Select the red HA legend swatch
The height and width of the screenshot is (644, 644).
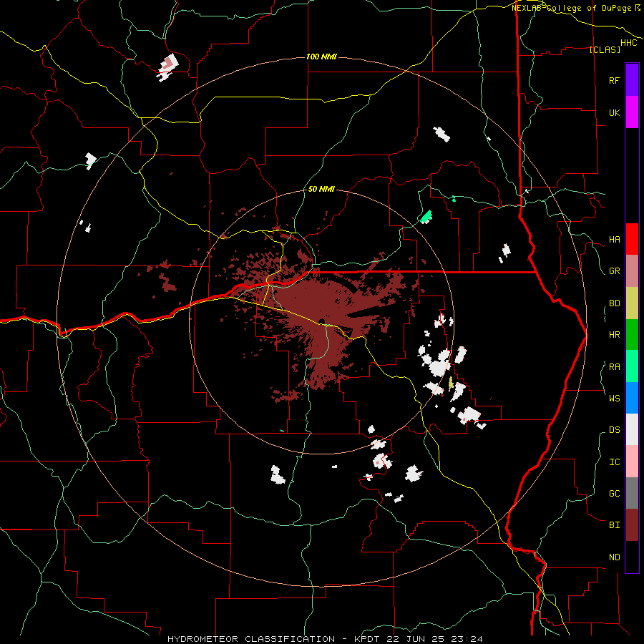point(632,239)
